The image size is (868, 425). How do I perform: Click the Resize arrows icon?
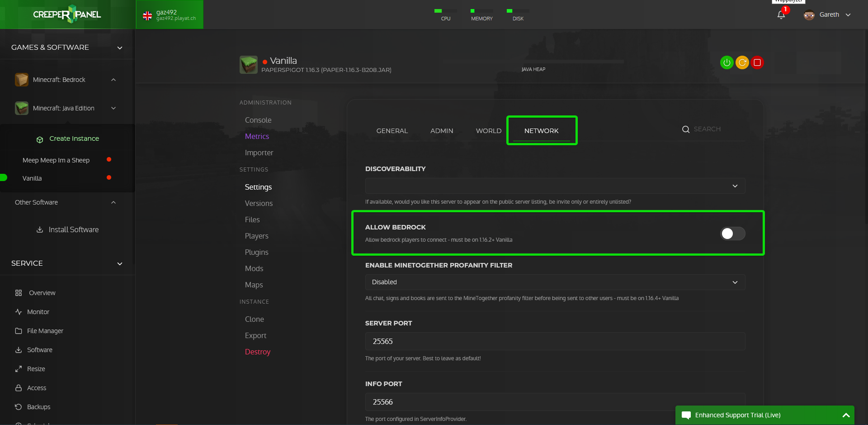tap(19, 369)
